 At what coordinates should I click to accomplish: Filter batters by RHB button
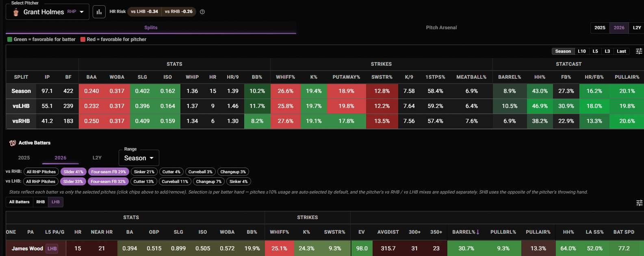[x=41, y=202]
